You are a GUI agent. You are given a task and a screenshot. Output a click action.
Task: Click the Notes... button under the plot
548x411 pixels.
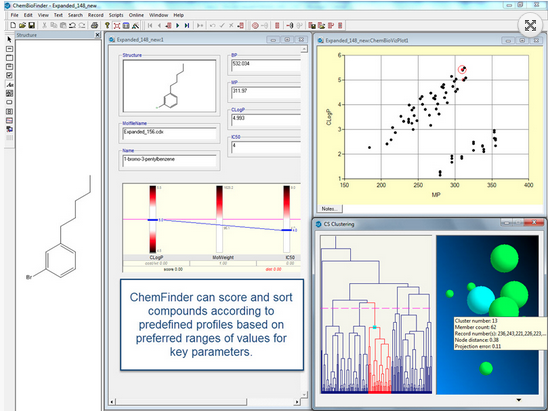tap(330, 209)
